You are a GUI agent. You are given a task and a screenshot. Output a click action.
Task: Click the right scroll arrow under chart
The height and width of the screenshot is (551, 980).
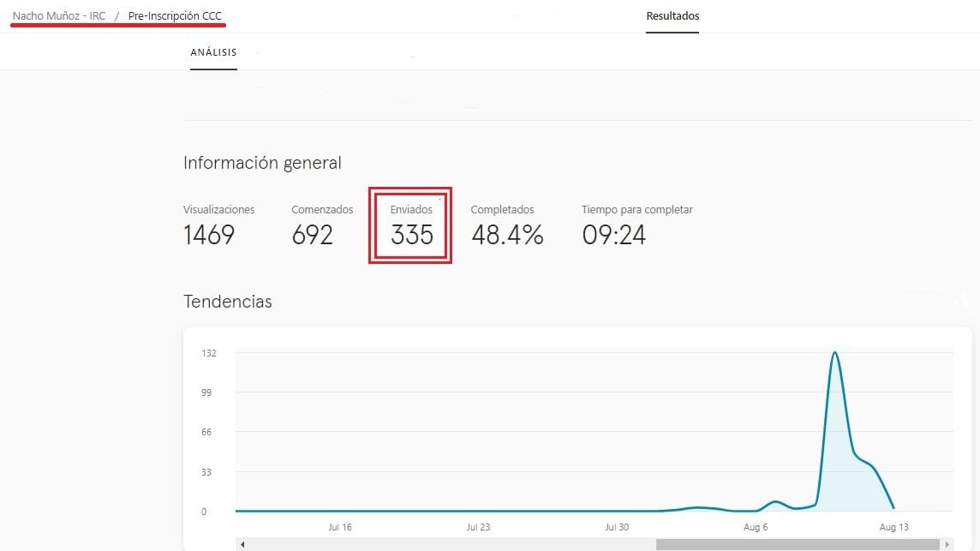click(947, 544)
